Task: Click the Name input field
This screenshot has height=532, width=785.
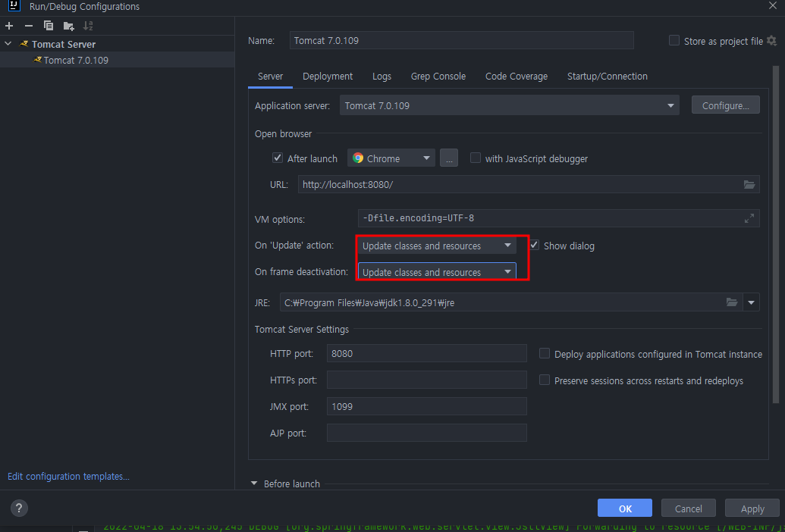Action: coord(462,40)
